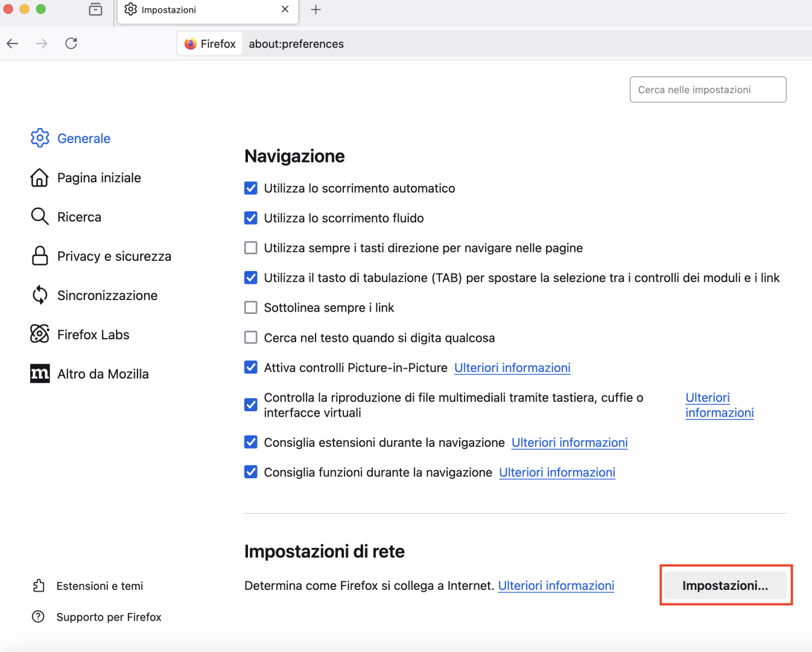Click the tab overview icon near the tabs
Image resolution: width=812 pixels, height=652 pixels.
click(95, 10)
